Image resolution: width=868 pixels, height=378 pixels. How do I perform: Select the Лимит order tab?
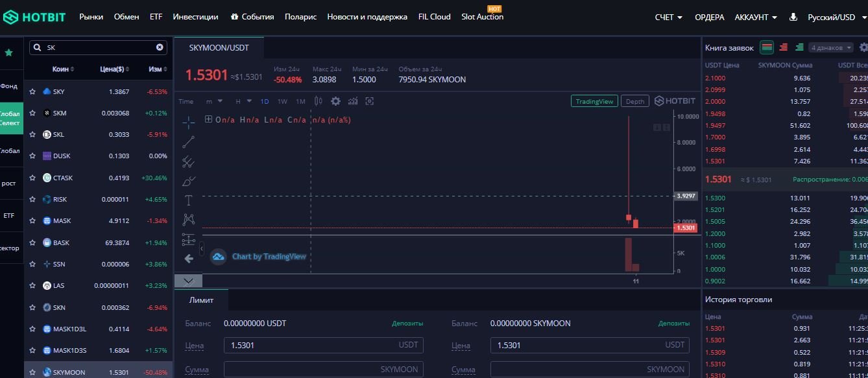[x=201, y=300]
